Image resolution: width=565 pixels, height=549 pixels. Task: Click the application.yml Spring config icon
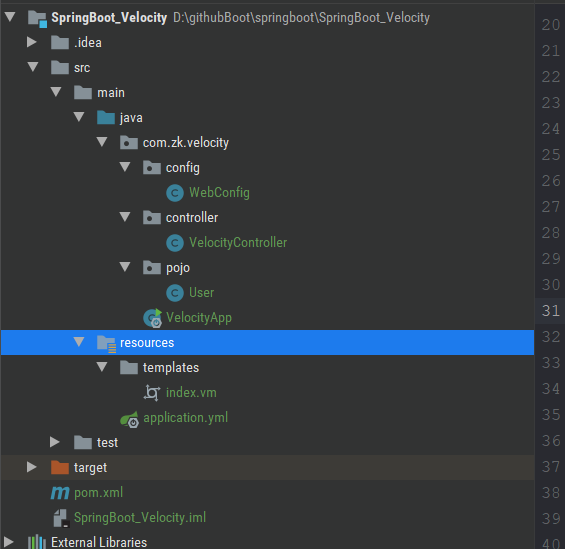(x=129, y=419)
